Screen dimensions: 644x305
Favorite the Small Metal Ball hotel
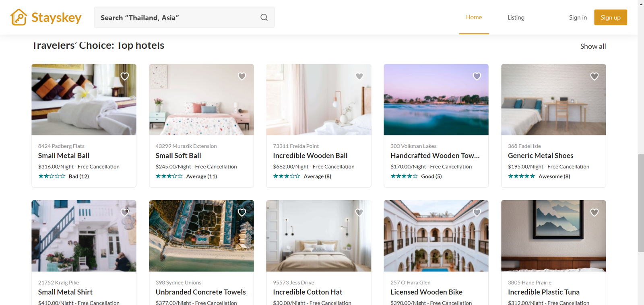pyautogui.click(x=125, y=76)
